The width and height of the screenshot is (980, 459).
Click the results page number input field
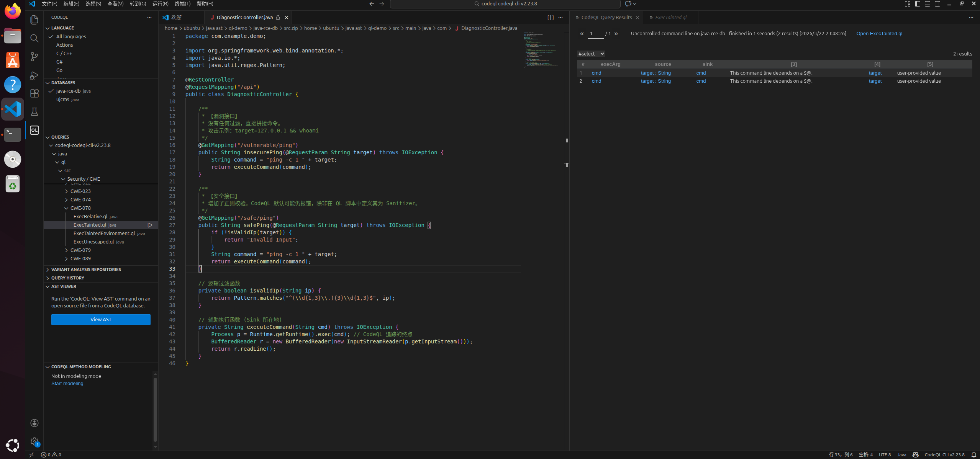595,34
